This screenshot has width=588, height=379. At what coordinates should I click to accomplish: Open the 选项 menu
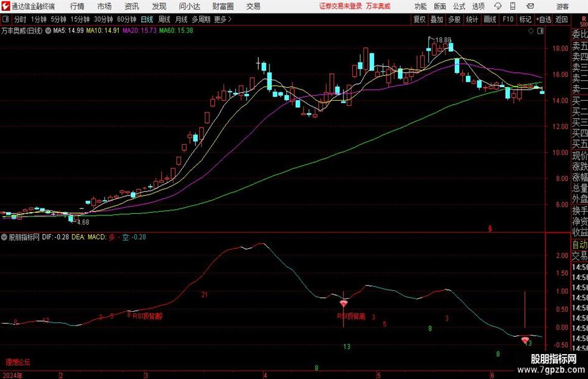[x=478, y=6]
